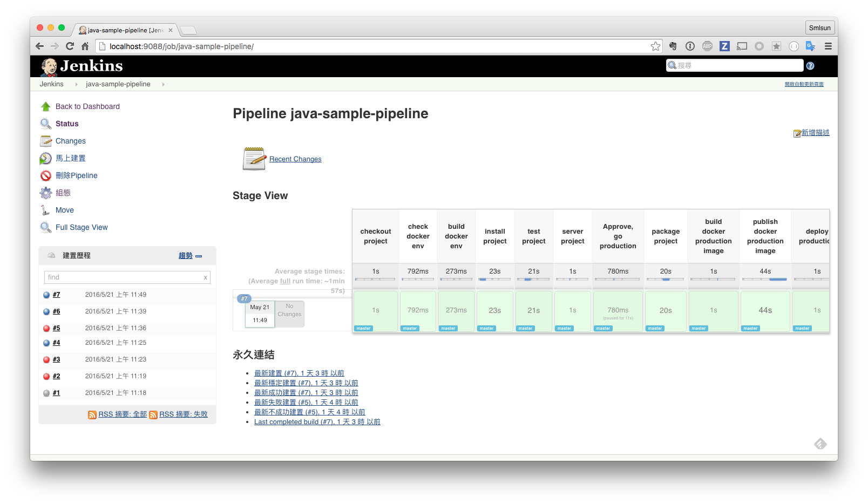Click the Recent Changes notepad icon
The width and height of the screenshot is (868, 504).
tap(254, 159)
